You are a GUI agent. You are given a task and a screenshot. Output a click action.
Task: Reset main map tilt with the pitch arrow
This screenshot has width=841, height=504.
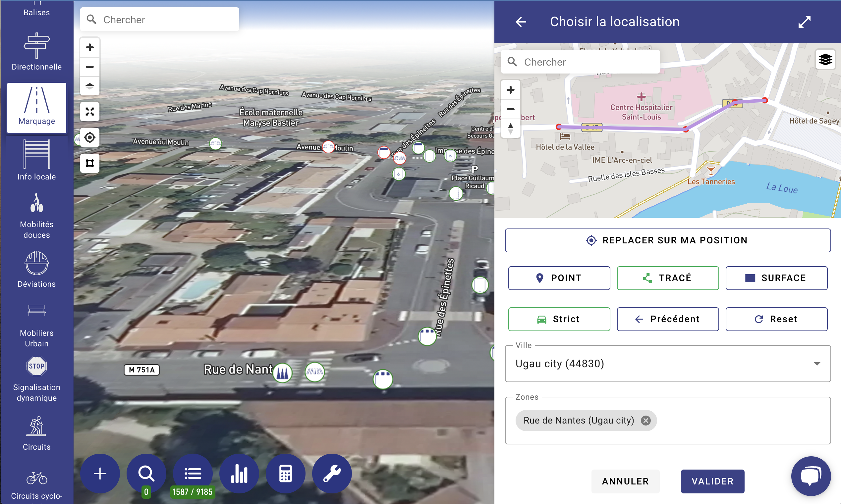tap(90, 86)
